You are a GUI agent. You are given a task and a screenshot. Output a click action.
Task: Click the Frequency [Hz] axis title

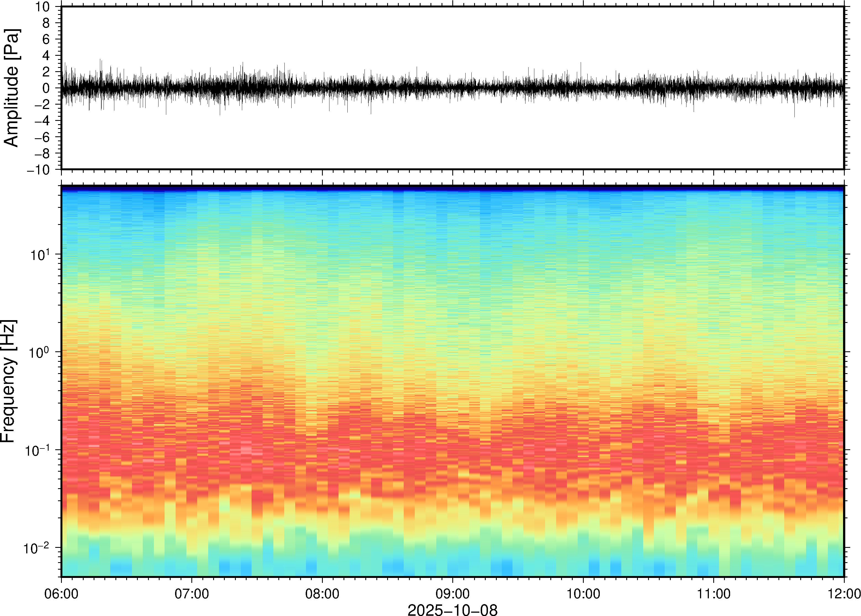click(x=8, y=381)
